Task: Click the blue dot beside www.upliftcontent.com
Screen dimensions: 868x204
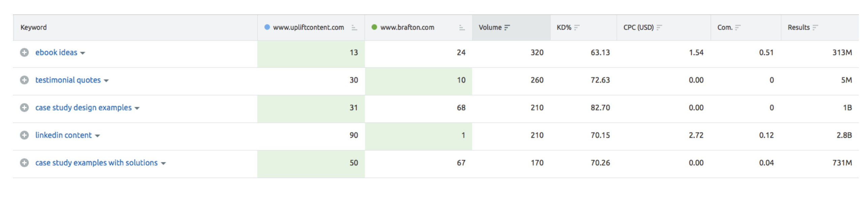Action: pyautogui.click(x=267, y=27)
